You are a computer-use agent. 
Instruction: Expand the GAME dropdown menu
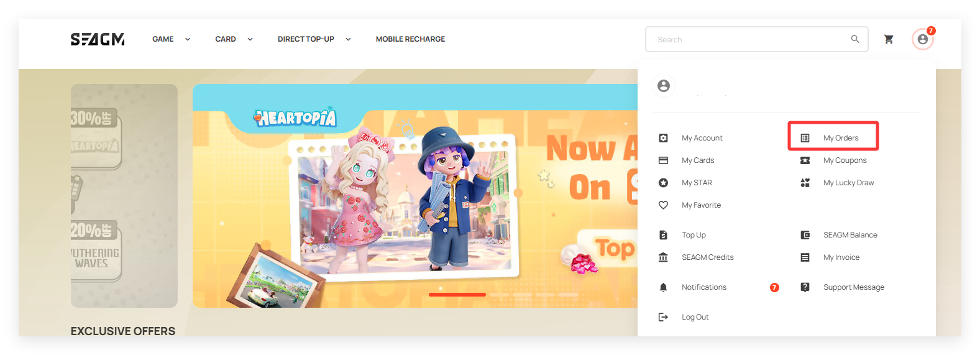(171, 39)
